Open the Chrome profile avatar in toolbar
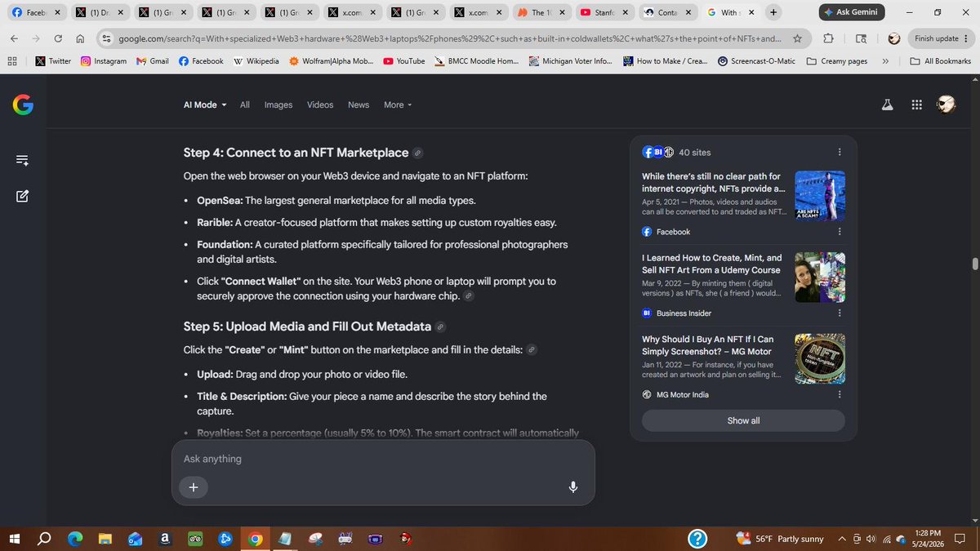This screenshot has height=551, width=980. pos(894,38)
